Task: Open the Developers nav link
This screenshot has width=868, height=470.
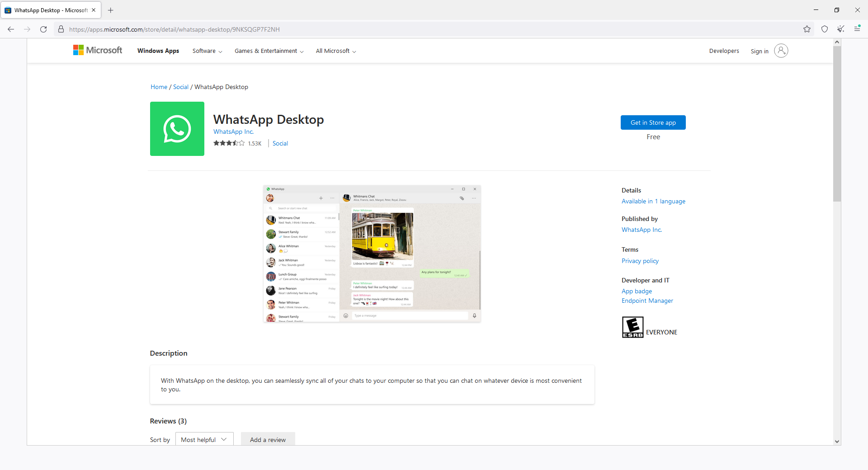Action: coord(724,51)
